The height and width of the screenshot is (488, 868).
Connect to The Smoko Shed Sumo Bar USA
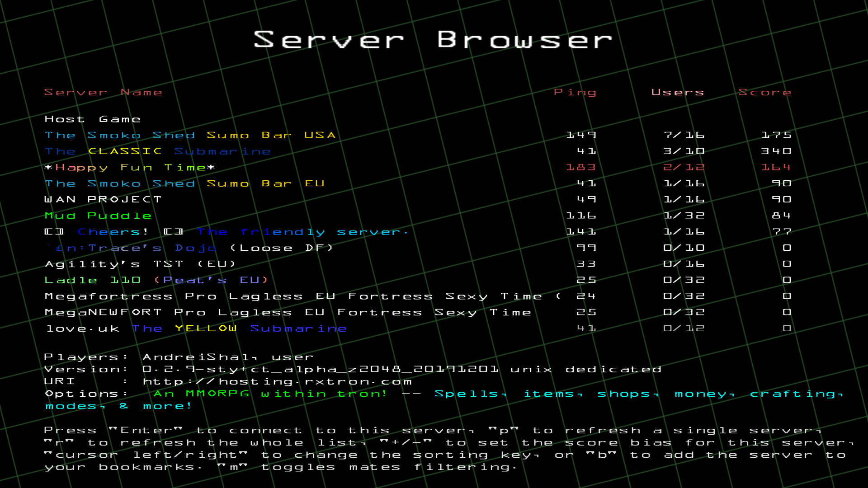click(x=190, y=135)
